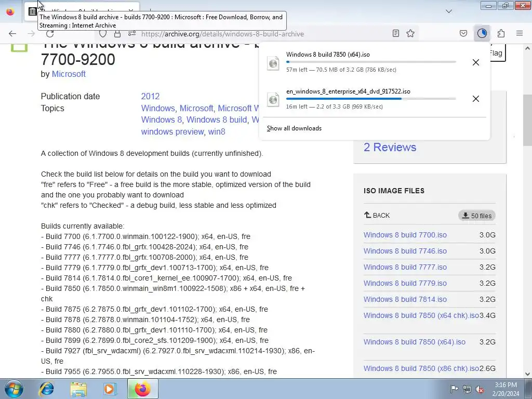Bookmark this page with the star icon
The height and width of the screenshot is (399, 532).
(x=410, y=33)
